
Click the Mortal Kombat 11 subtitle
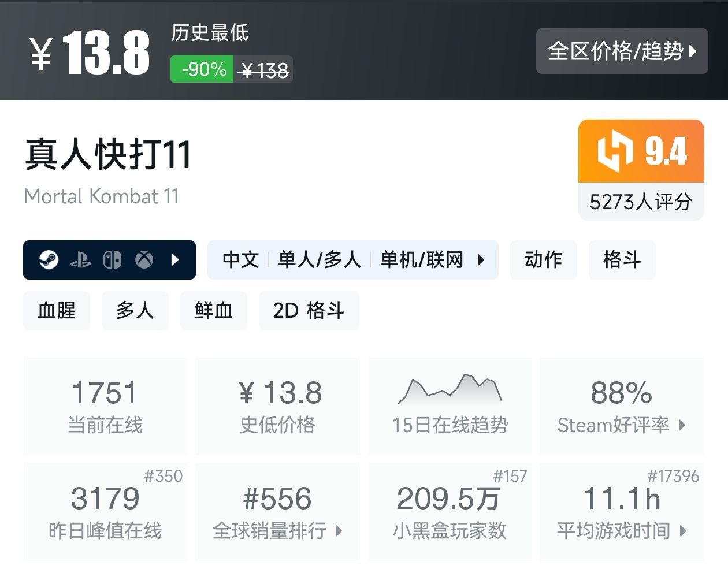click(102, 196)
